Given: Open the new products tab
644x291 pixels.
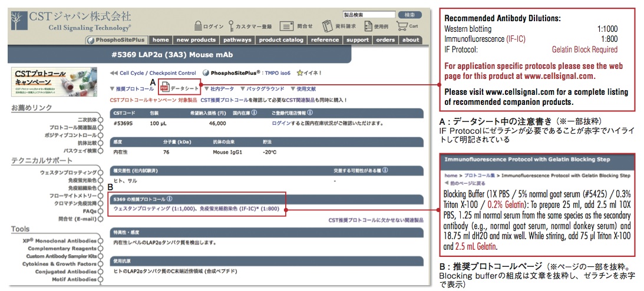Looking at the screenshot, I should [196, 40].
